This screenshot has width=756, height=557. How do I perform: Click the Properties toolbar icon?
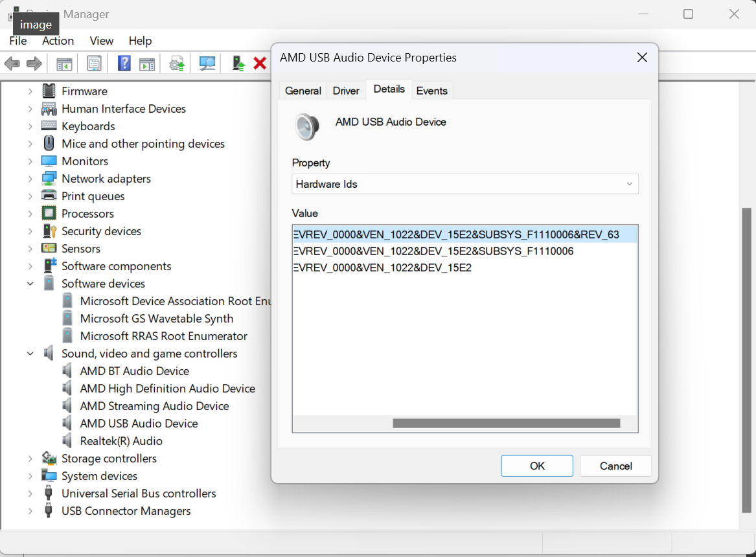click(x=94, y=63)
